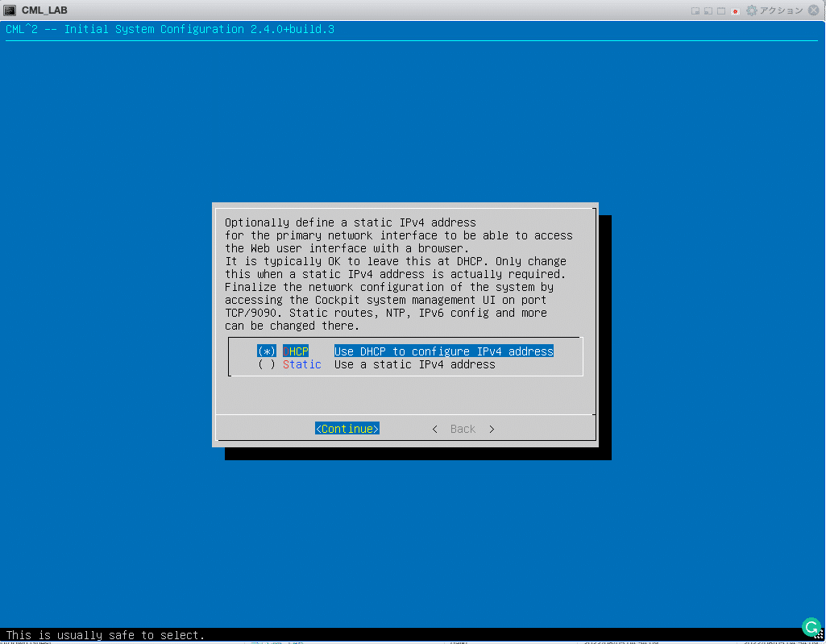Click the CML_LAB window title text

click(44, 10)
